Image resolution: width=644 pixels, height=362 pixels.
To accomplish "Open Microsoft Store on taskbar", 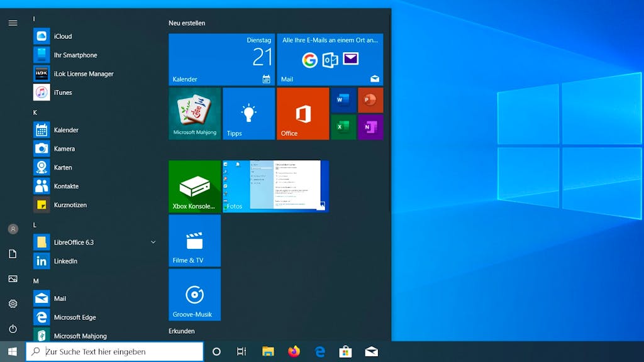I will (345, 351).
